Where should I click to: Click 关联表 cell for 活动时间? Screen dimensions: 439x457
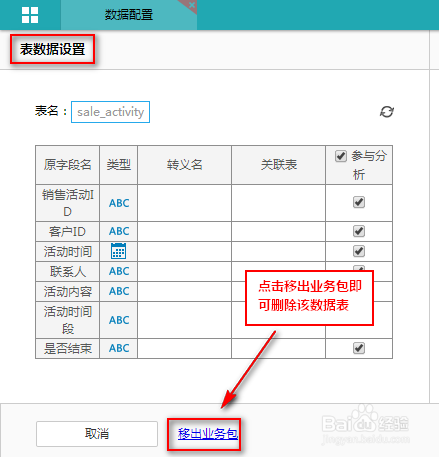pyautogui.click(x=278, y=251)
